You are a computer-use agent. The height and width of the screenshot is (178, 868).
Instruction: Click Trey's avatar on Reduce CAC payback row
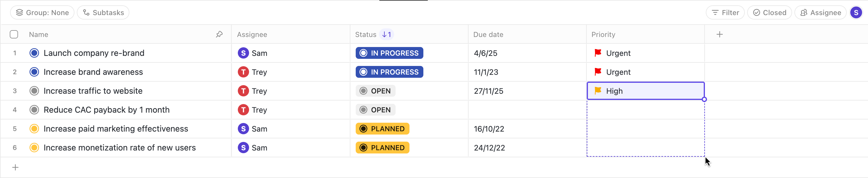pos(243,110)
